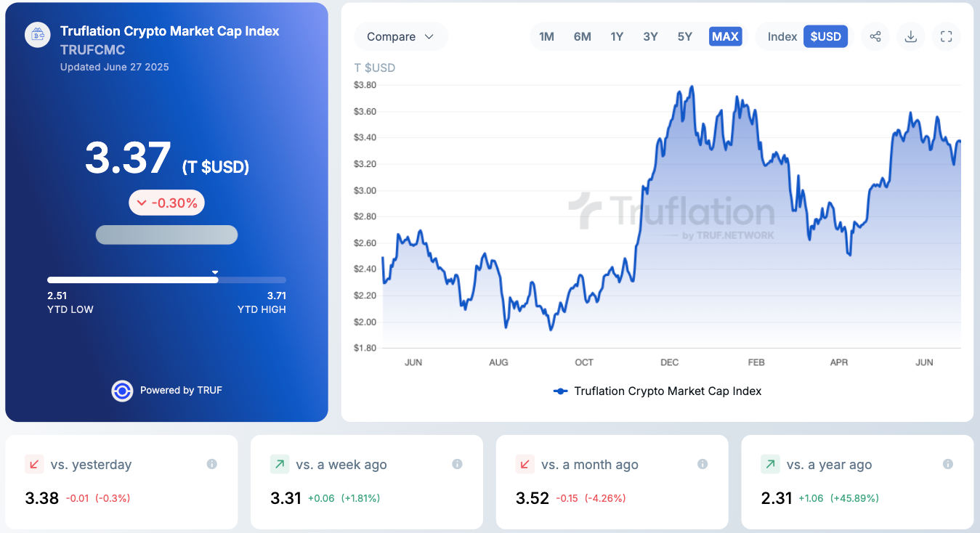Select the MAX time range
The width and height of the screenshot is (980, 533).
click(x=725, y=36)
